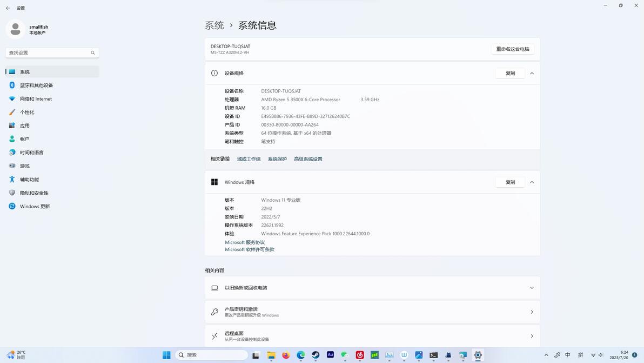Open the clock showing 2023/7/20
The height and width of the screenshot is (363, 644).
pos(619,355)
